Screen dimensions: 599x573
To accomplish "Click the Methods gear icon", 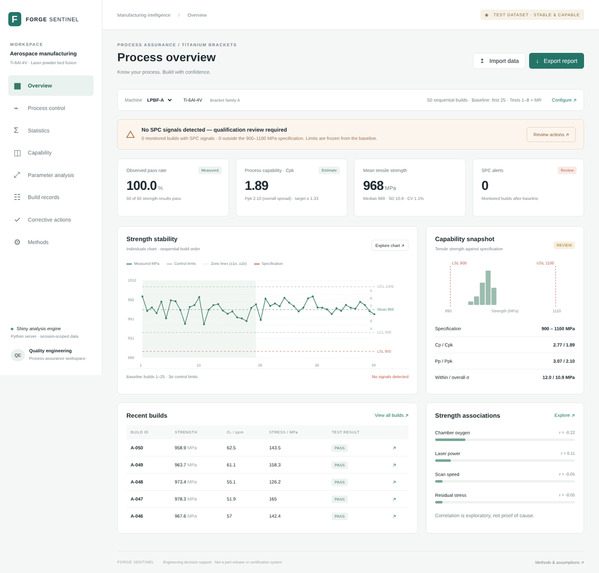I will tap(17, 242).
